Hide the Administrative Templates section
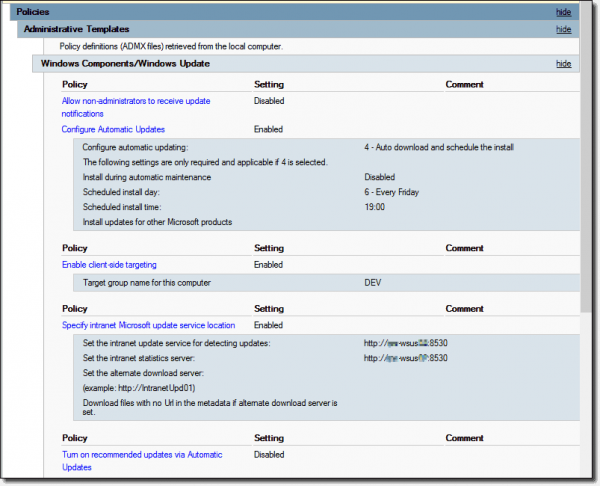The image size is (600, 486). point(563,29)
